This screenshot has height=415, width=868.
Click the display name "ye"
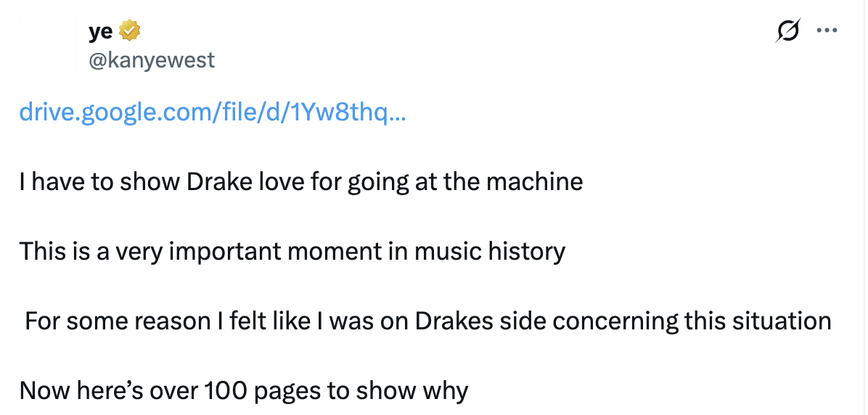pyautogui.click(x=101, y=32)
